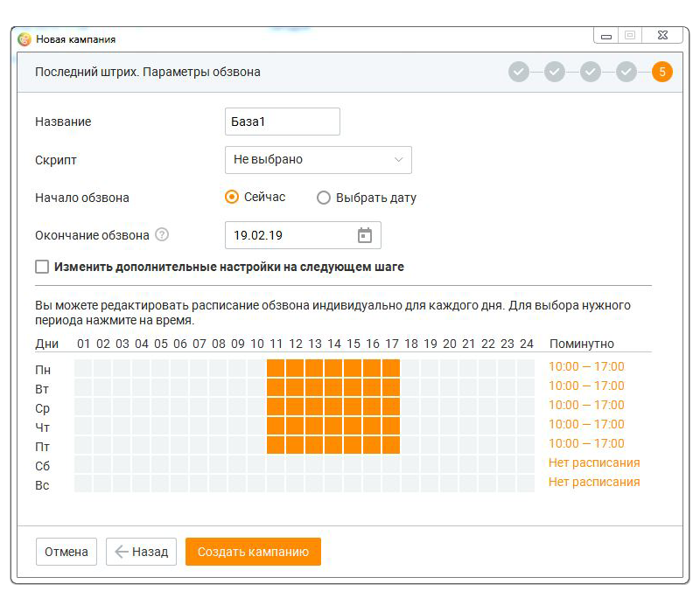Click the help question mark icon
Screen dimensions: 700x612
pyautogui.click(x=162, y=235)
